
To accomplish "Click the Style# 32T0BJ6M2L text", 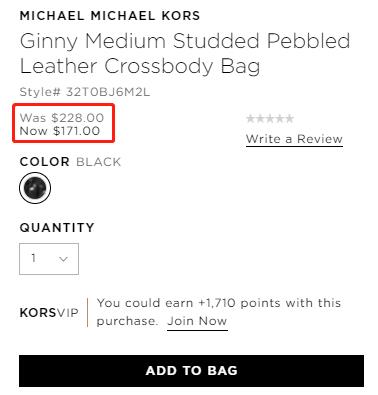I will pos(85,92).
